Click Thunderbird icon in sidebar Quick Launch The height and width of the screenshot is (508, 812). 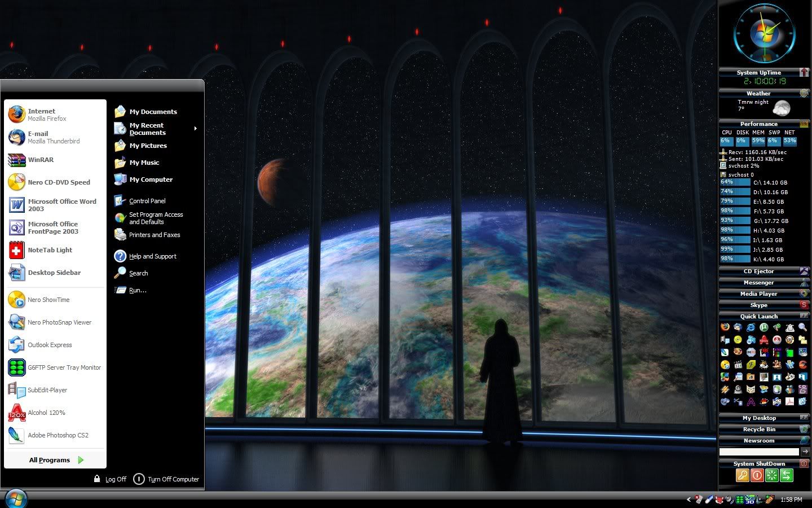(x=738, y=327)
